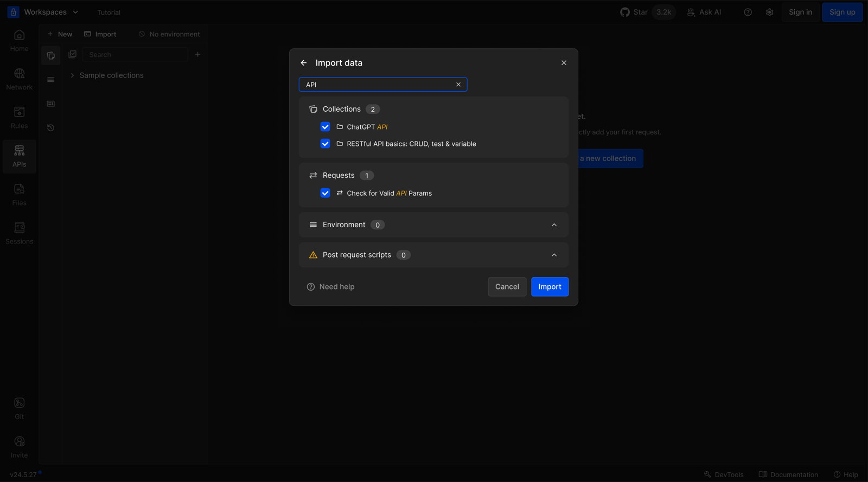Close the Import data dialog
The height and width of the screenshot is (482, 868).
564,63
